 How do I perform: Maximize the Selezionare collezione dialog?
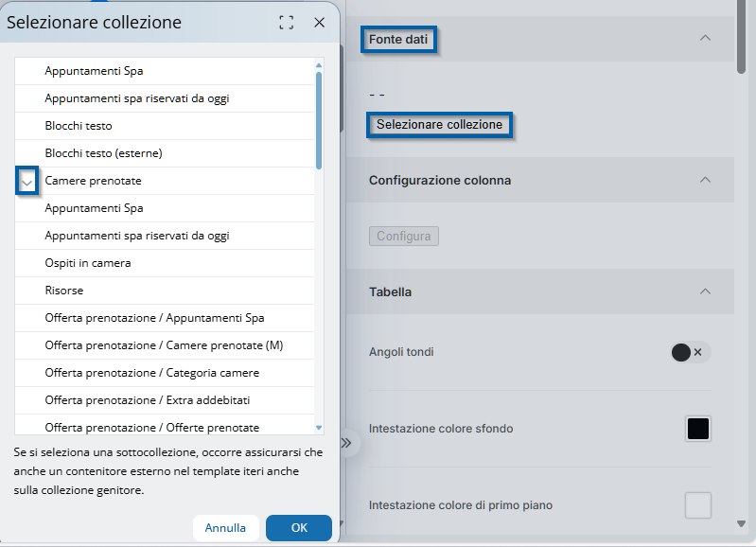coord(287,23)
